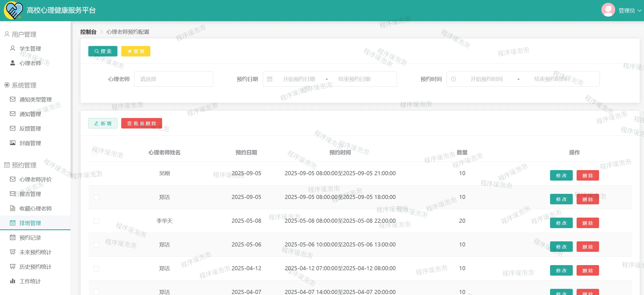Screen dimensions: 644x295
Task: Click the red 批量删除 button
Action: (x=141, y=123)
